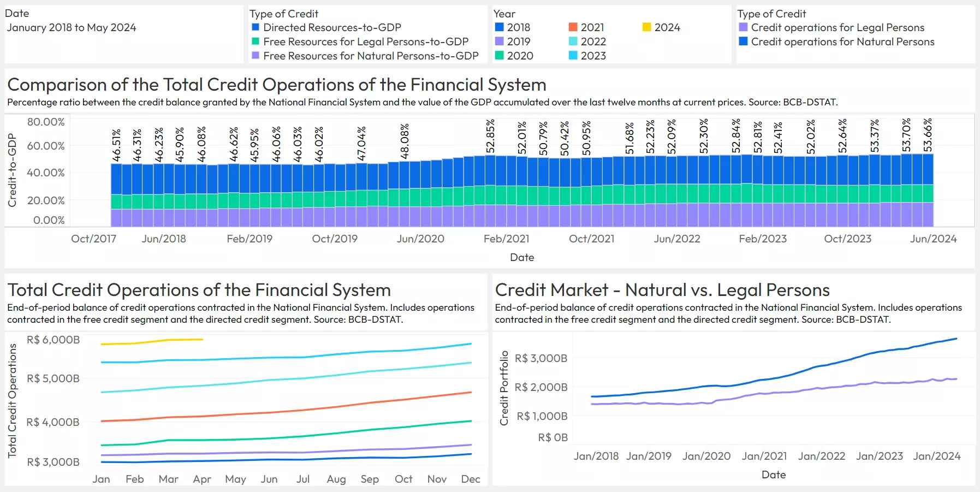Select the Credit operations for Natural Persons legend

744,42
